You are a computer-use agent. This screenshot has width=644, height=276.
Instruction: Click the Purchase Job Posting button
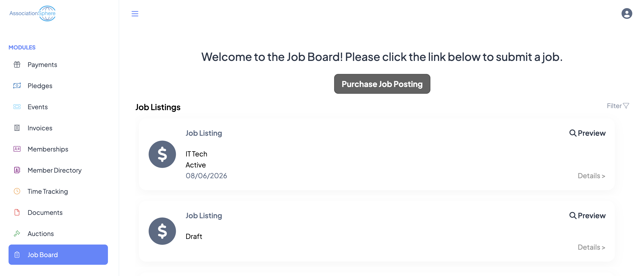point(382,84)
